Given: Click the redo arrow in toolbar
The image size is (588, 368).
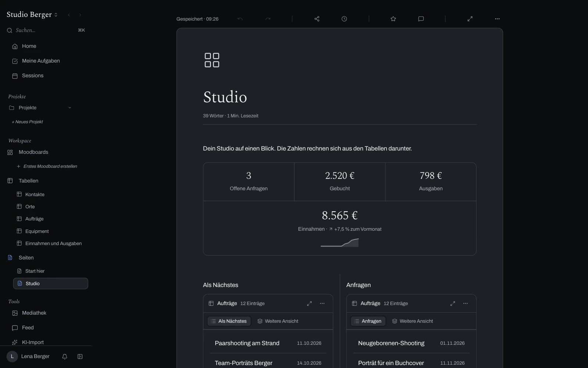Looking at the screenshot, I should pos(268,19).
